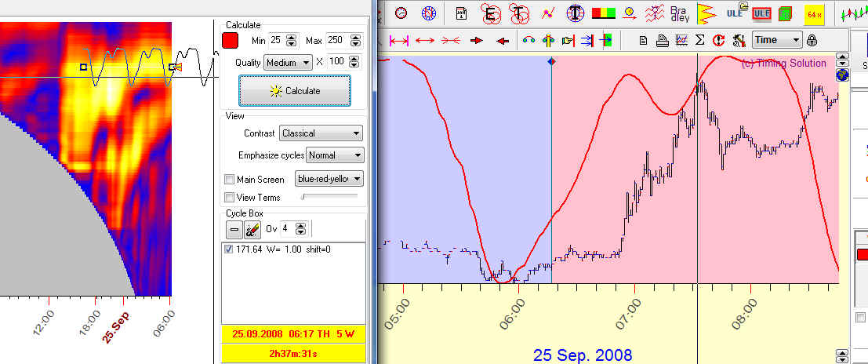Open the Time dropdown in toolbar
The width and height of the screenshot is (868, 364).
(777, 40)
